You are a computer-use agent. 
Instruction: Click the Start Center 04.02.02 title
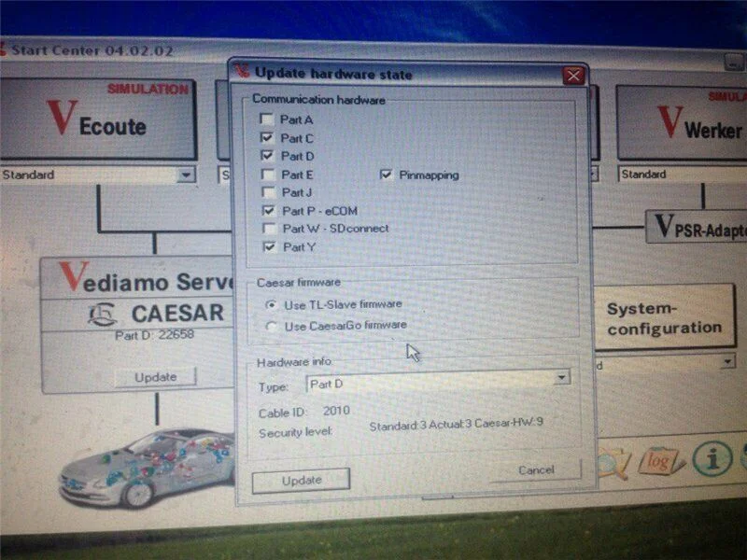pyautogui.click(x=92, y=50)
